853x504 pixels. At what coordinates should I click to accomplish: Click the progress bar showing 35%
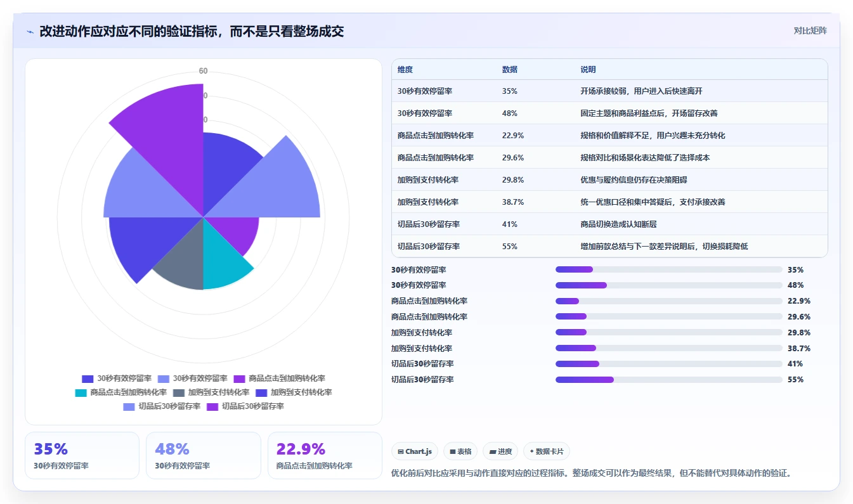(668, 269)
